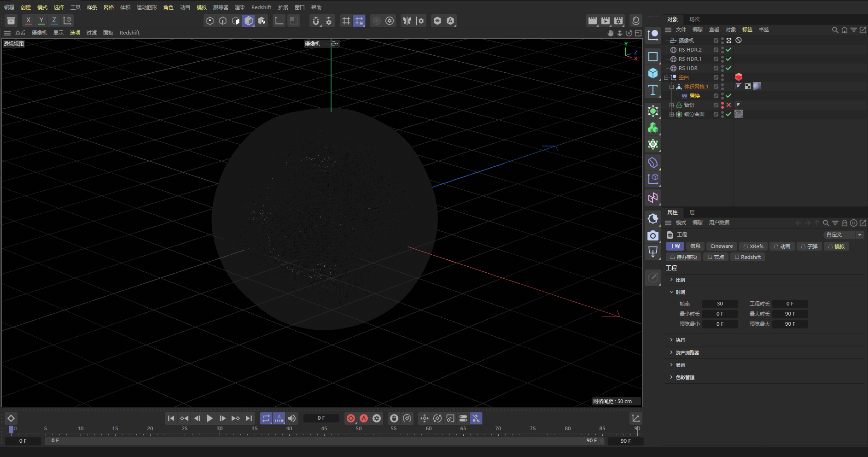868x457 pixels.
Task: Click frame 45 on the timeline ruler
Action: click(324, 429)
